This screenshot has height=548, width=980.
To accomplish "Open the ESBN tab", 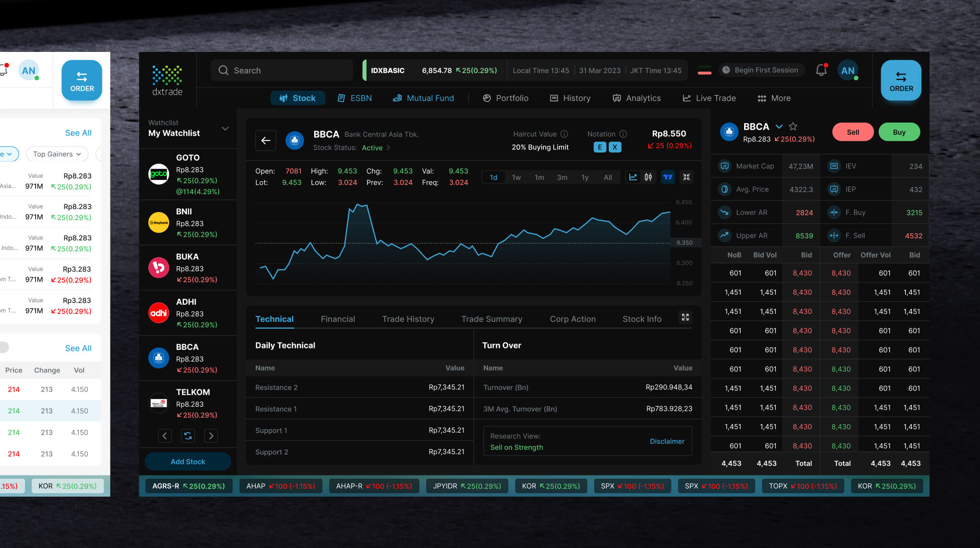I will [355, 98].
